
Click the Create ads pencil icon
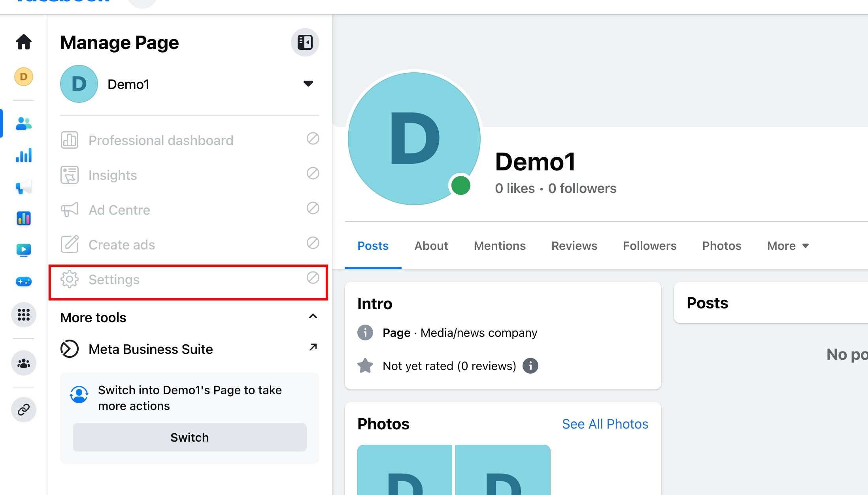(x=70, y=244)
